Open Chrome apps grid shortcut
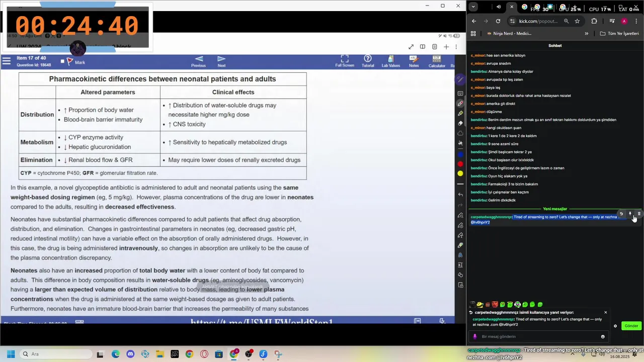 [473, 34]
